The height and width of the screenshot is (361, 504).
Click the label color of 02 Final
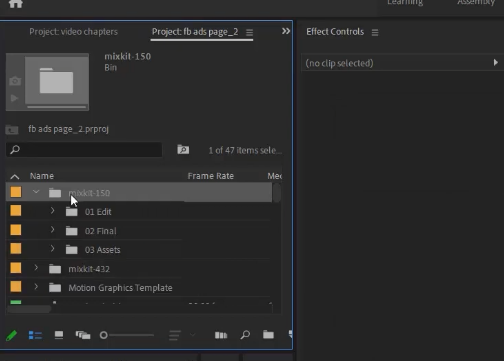tap(16, 230)
